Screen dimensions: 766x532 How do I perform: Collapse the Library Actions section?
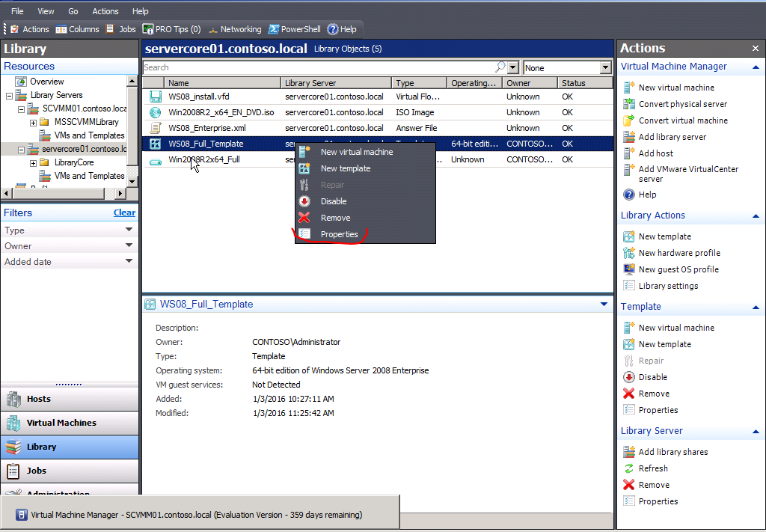756,216
